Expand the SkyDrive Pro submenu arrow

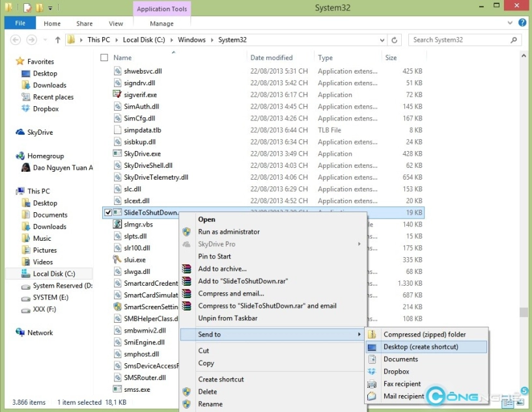click(x=359, y=244)
